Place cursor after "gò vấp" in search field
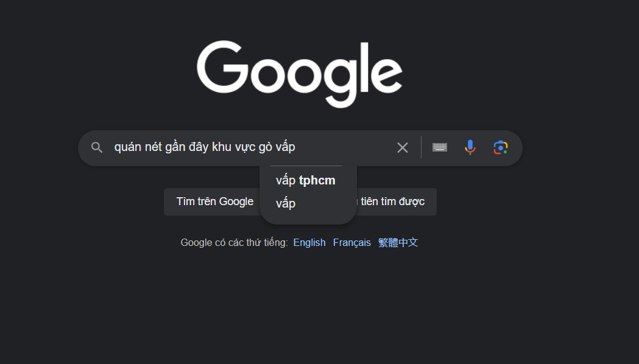 click(296, 147)
